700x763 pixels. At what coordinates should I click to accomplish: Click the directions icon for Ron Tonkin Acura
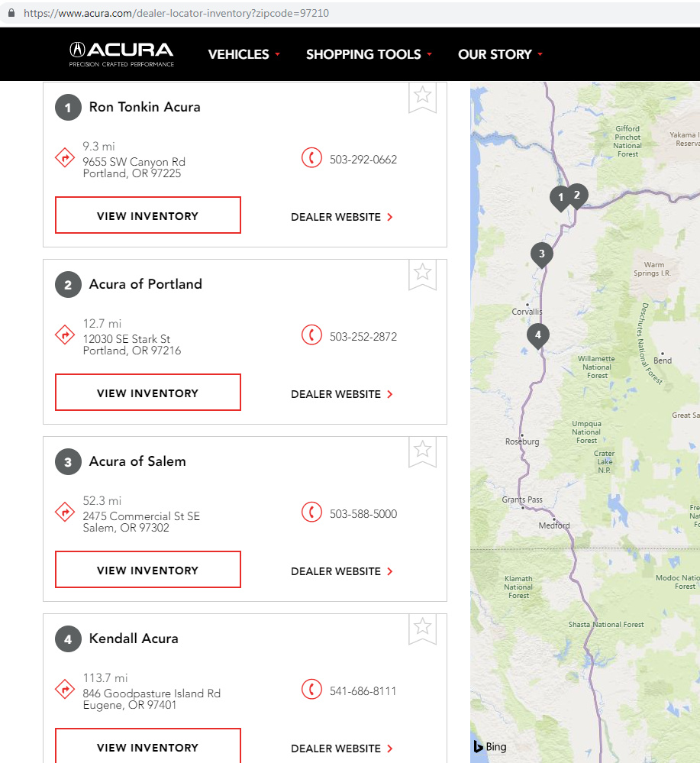click(65, 157)
